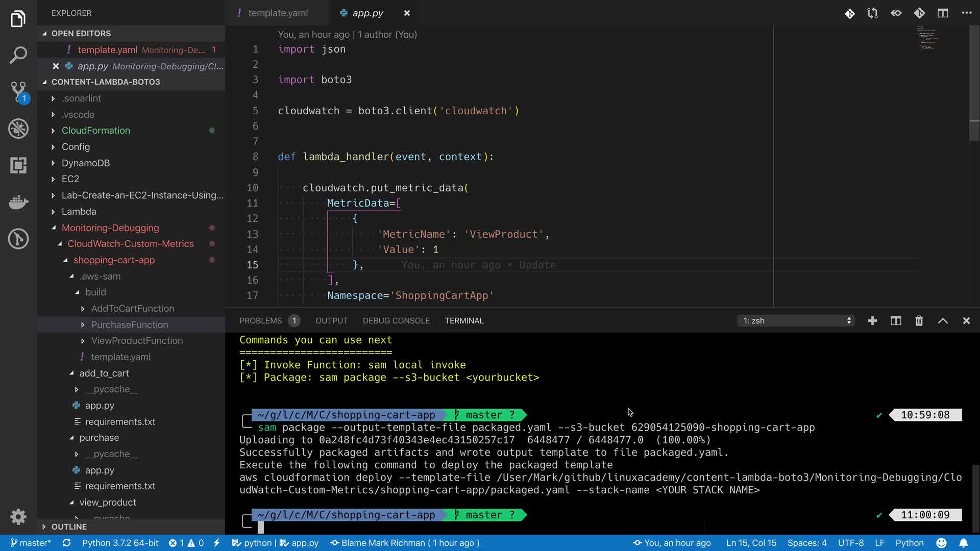The height and width of the screenshot is (551, 980).
Task: Click the master* branch in status bar
Action: [31, 543]
